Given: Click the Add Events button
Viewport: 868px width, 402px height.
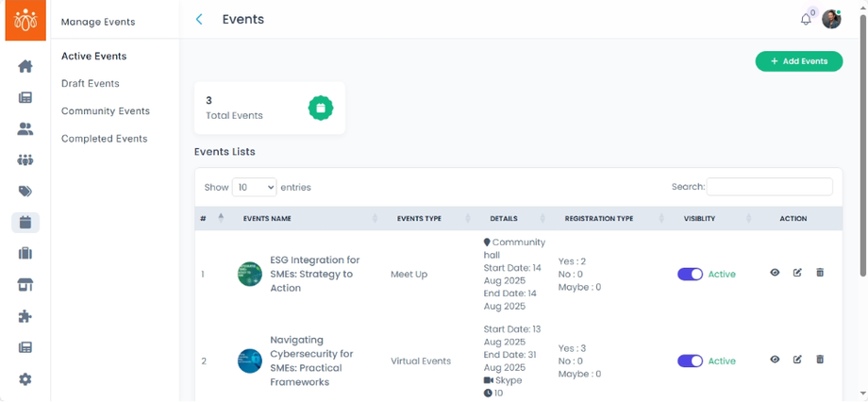Looking at the screenshot, I should pyautogui.click(x=798, y=61).
